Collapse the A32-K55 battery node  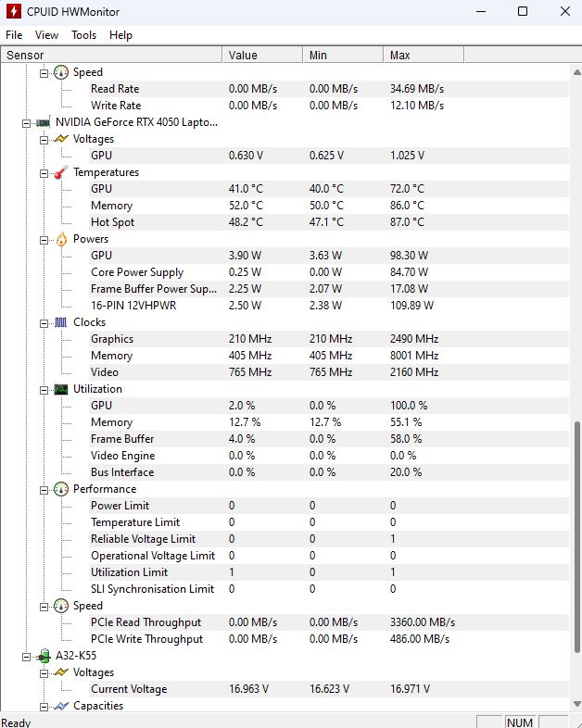pyautogui.click(x=26, y=656)
